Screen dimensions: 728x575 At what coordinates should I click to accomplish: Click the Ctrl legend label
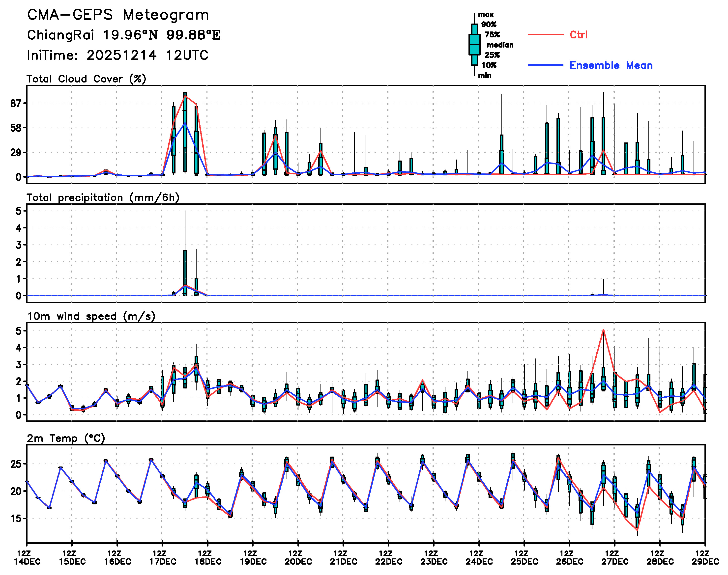pyautogui.click(x=579, y=35)
